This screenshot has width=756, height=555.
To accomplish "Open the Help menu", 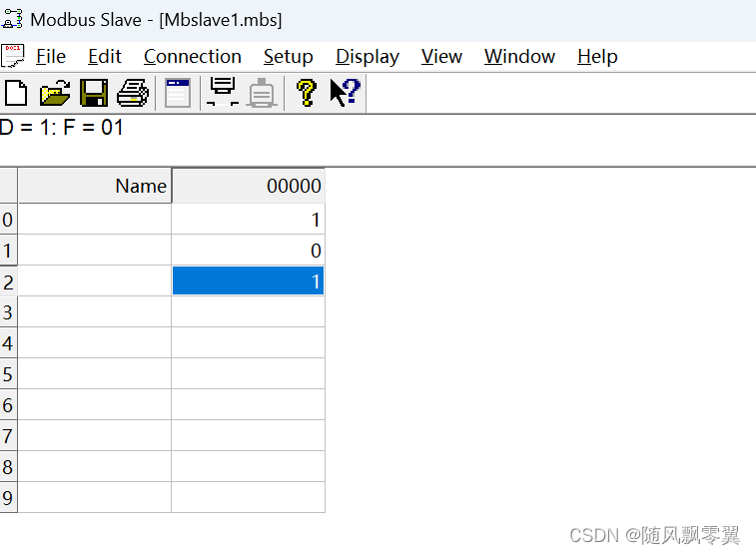I will pyautogui.click(x=597, y=56).
